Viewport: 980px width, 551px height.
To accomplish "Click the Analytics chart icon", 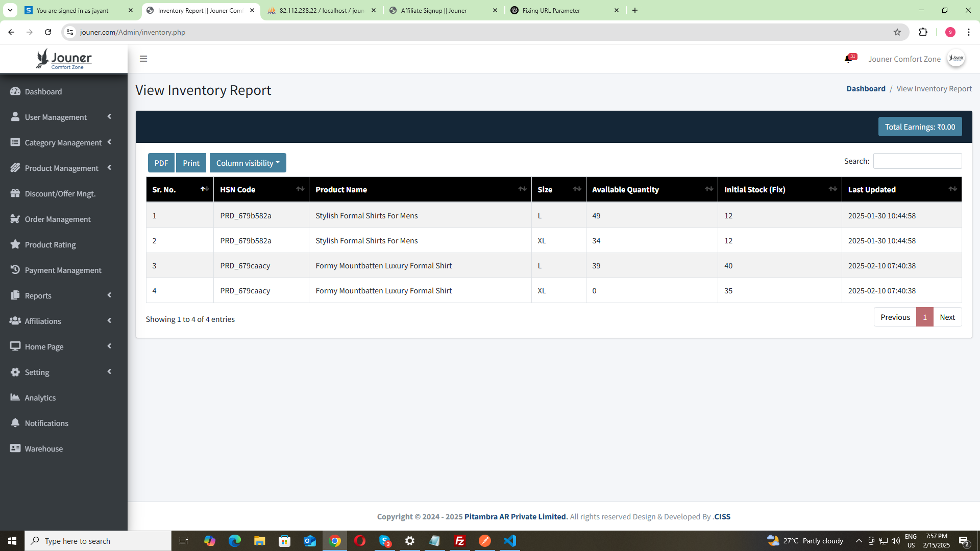I will tap(15, 397).
